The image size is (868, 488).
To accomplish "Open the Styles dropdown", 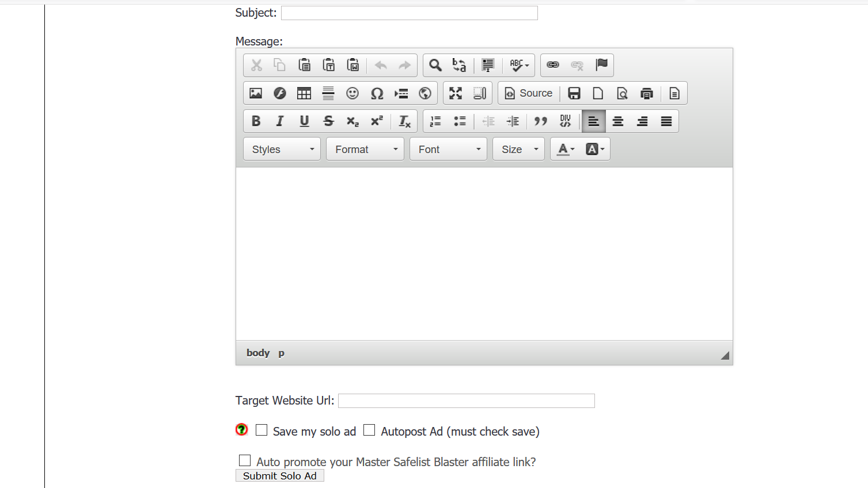I will coord(282,150).
